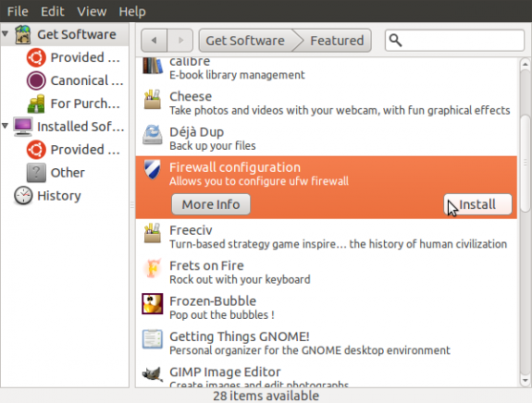Select the Freeciv entry title

pos(191,230)
